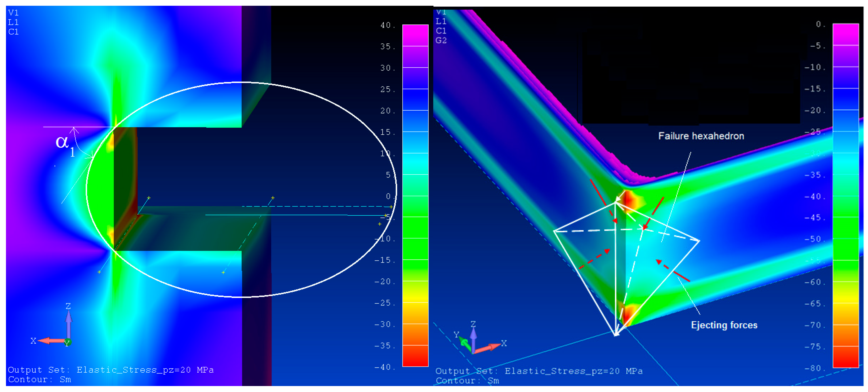Viewport: 868px width, 392px height.
Task: Click G2 label in right view corner
Action: (441, 40)
